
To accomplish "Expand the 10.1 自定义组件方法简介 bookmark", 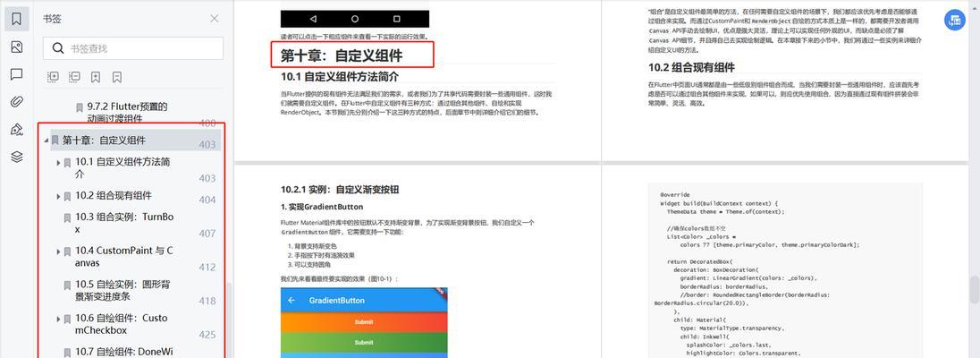I will pyautogui.click(x=59, y=163).
